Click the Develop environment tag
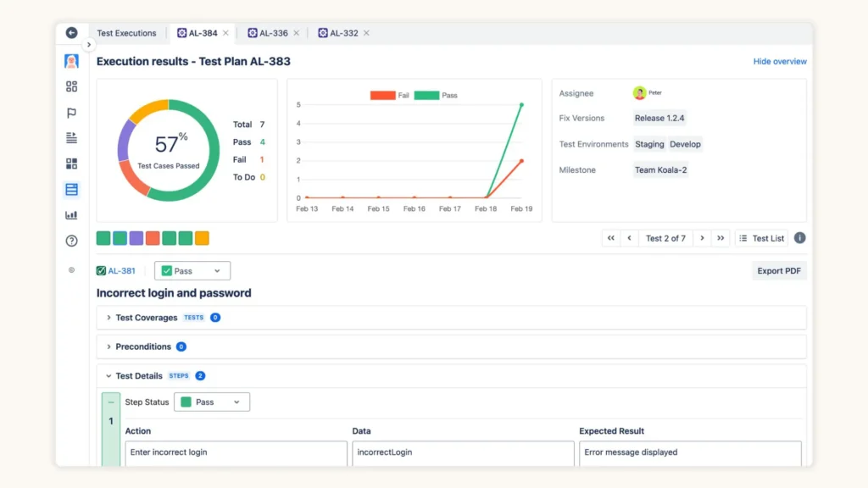The image size is (868, 488). (x=685, y=144)
